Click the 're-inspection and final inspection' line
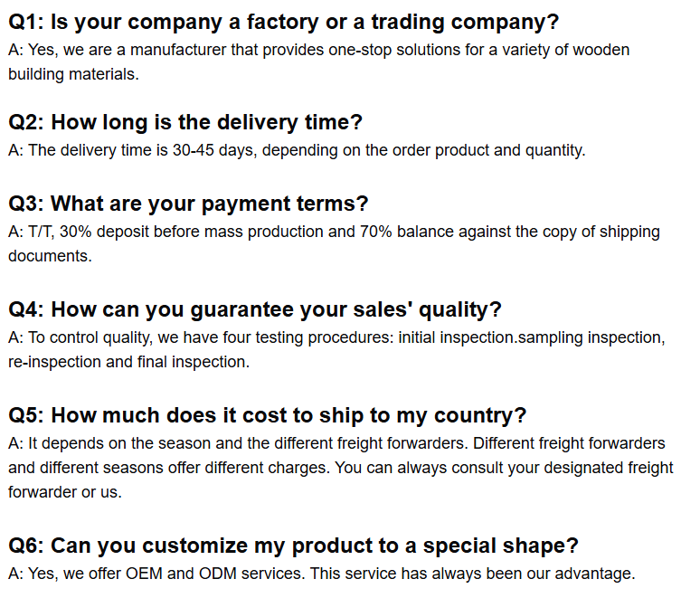 click(129, 362)
